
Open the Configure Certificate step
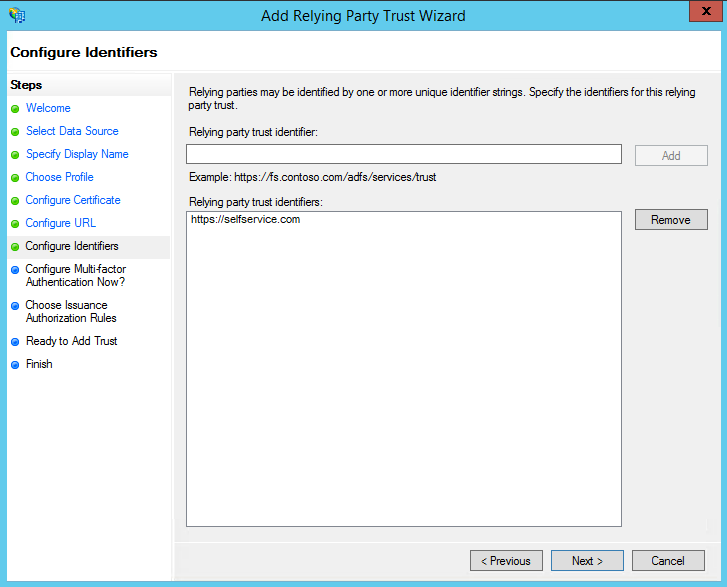tap(73, 200)
